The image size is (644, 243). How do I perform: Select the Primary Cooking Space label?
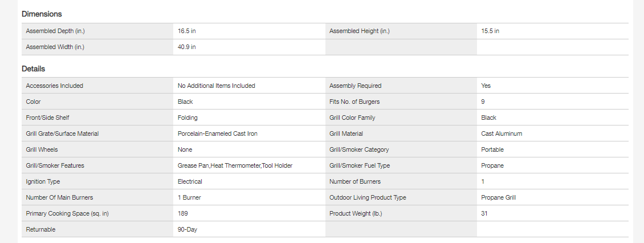67,213
